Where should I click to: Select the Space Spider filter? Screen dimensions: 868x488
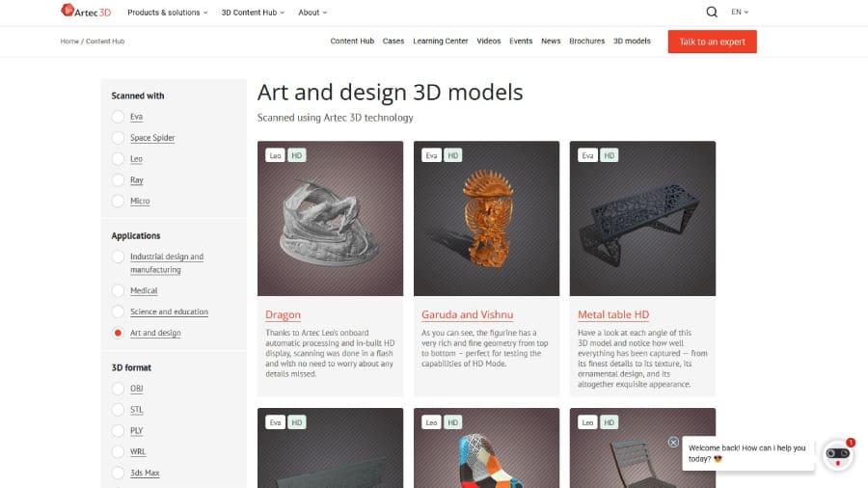(x=118, y=138)
